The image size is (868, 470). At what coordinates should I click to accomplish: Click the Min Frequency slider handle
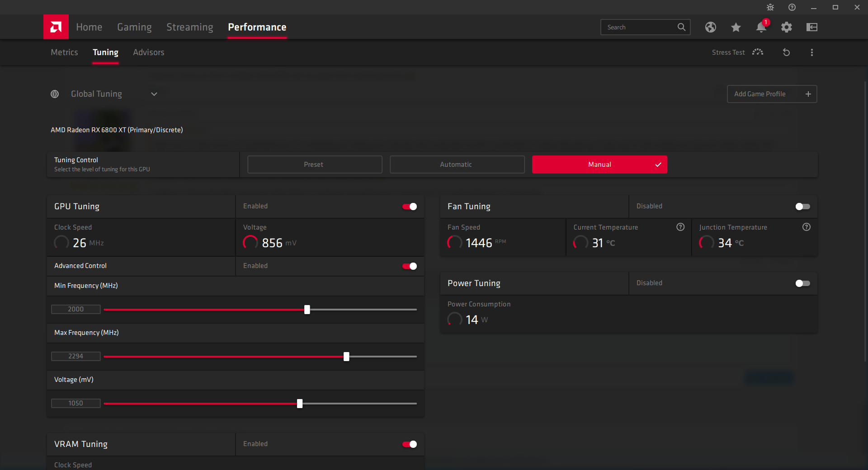pos(307,310)
